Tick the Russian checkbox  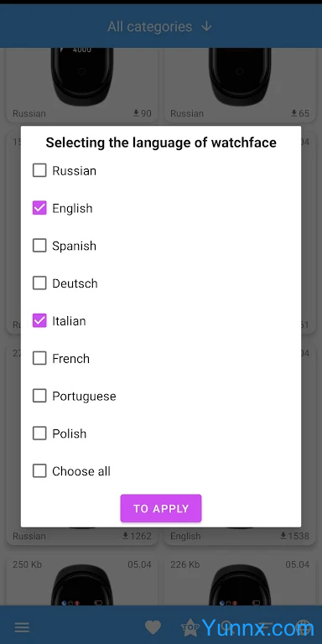(39, 170)
